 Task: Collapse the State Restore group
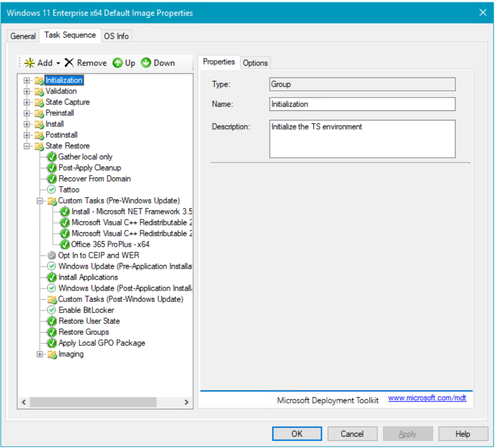point(26,146)
